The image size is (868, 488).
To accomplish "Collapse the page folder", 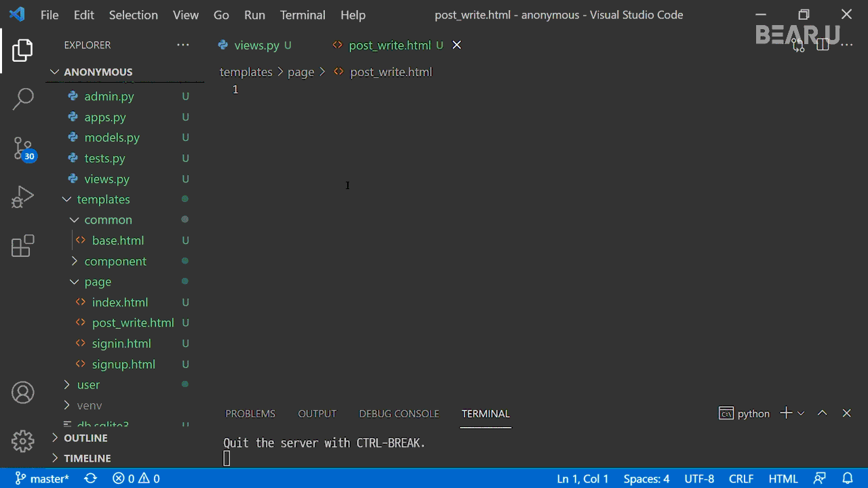I will [x=98, y=281].
